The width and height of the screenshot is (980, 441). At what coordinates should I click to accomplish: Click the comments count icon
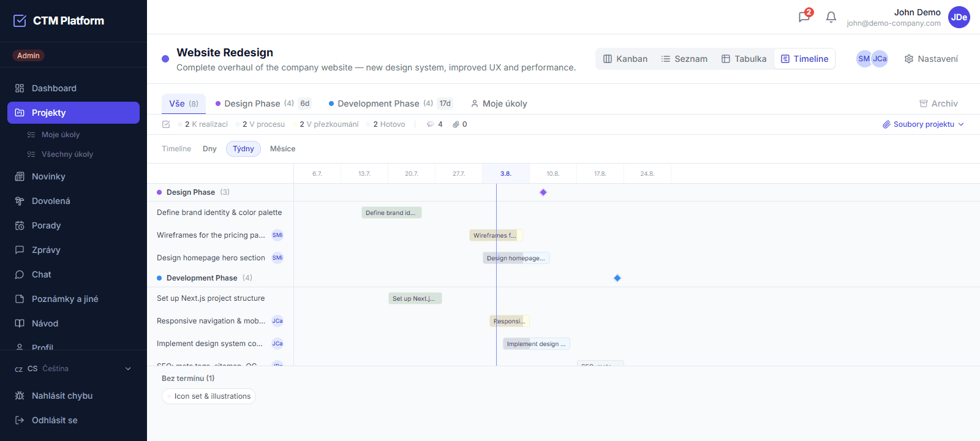point(431,124)
